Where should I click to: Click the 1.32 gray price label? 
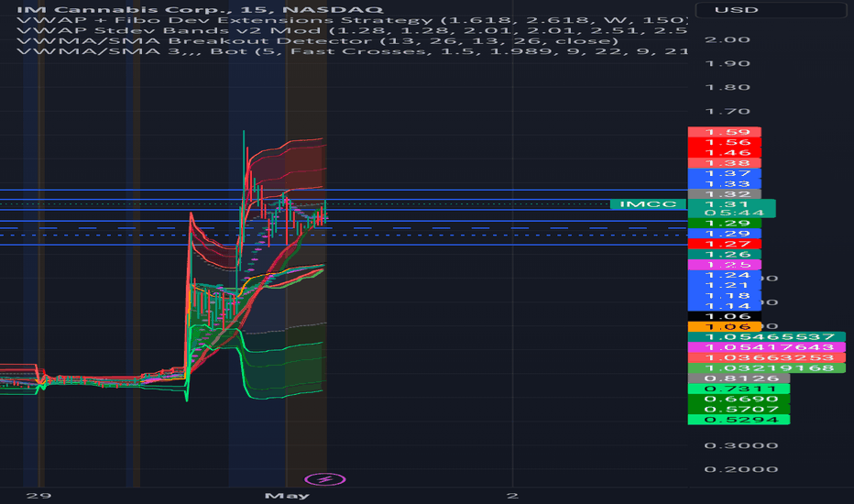[725, 194]
